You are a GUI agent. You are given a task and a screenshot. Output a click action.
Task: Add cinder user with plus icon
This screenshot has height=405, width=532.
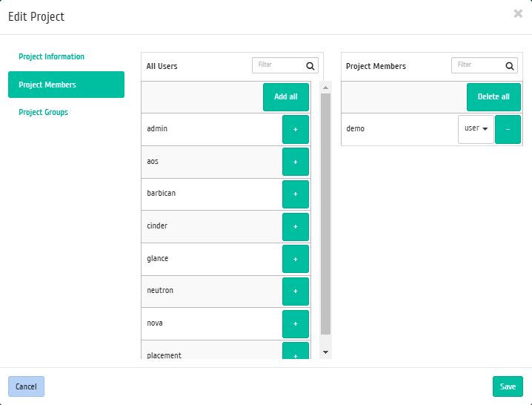[296, 227]
